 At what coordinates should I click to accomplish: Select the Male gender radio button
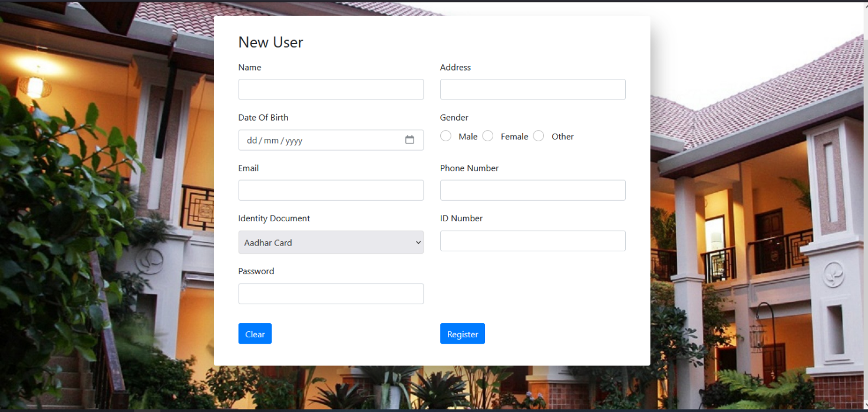coord(446,136)
